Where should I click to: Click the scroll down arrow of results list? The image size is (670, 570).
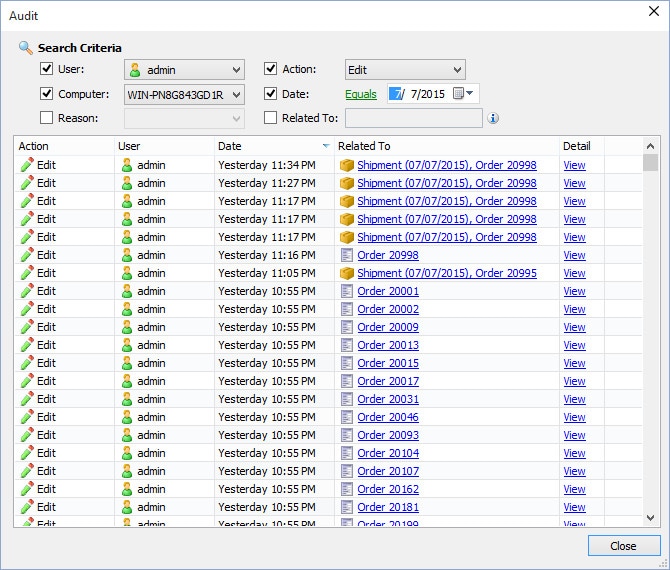coord(650,518)
